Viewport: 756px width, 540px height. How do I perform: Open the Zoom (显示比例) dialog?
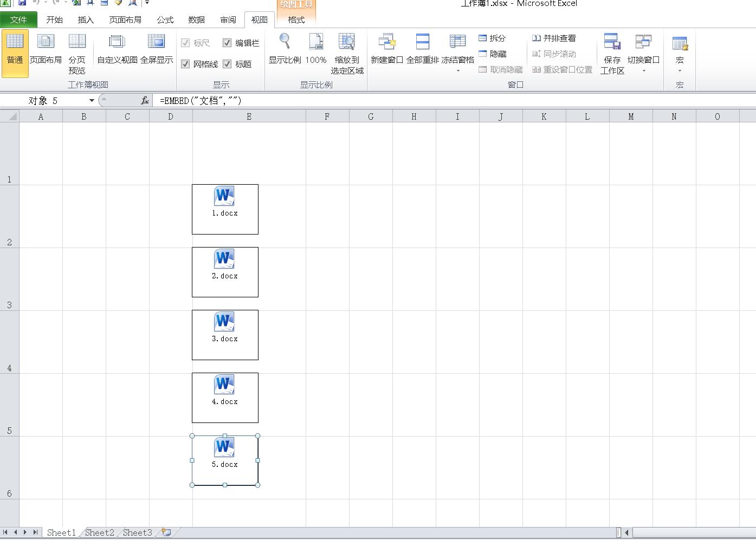pyautogui.click(x=285, y=42)
